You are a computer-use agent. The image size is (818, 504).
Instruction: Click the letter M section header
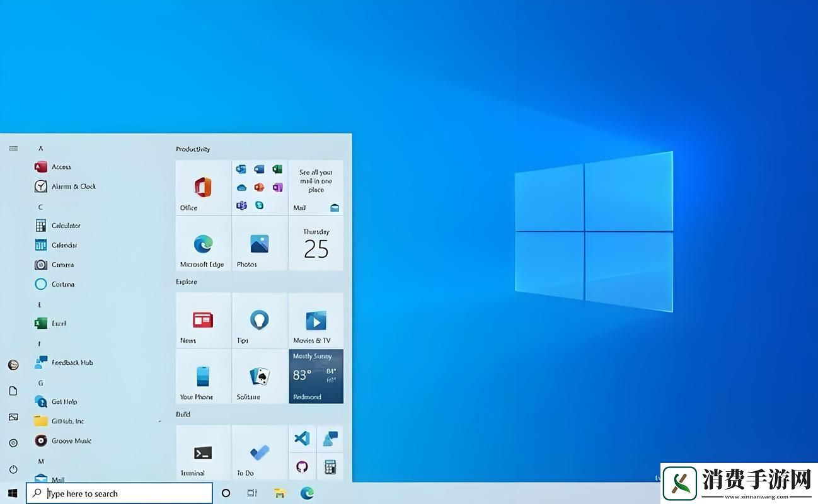click(x=40, y=461)
